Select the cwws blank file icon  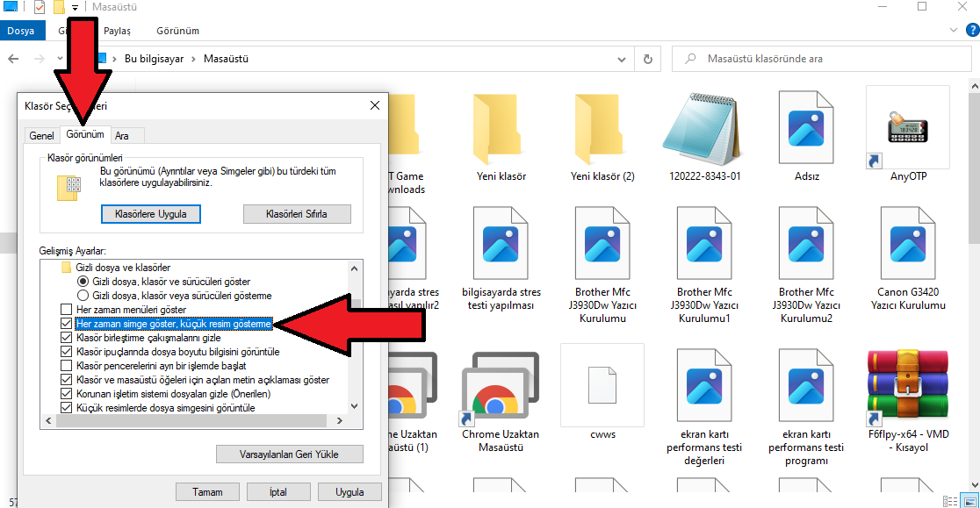(x=602, y=386)
